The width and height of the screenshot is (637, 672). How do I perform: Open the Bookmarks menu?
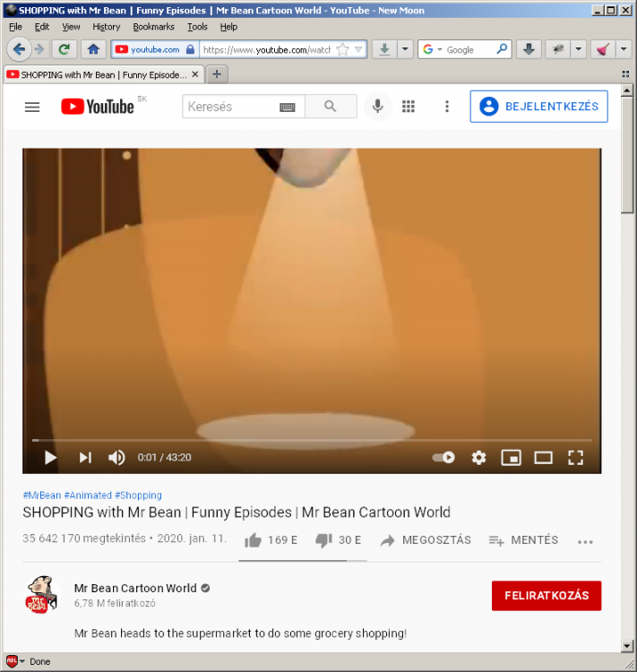[153, 27]
